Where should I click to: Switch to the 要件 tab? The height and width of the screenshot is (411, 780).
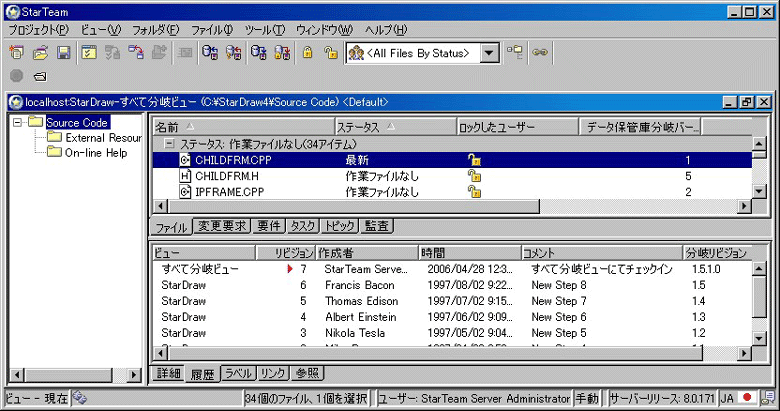269,226
